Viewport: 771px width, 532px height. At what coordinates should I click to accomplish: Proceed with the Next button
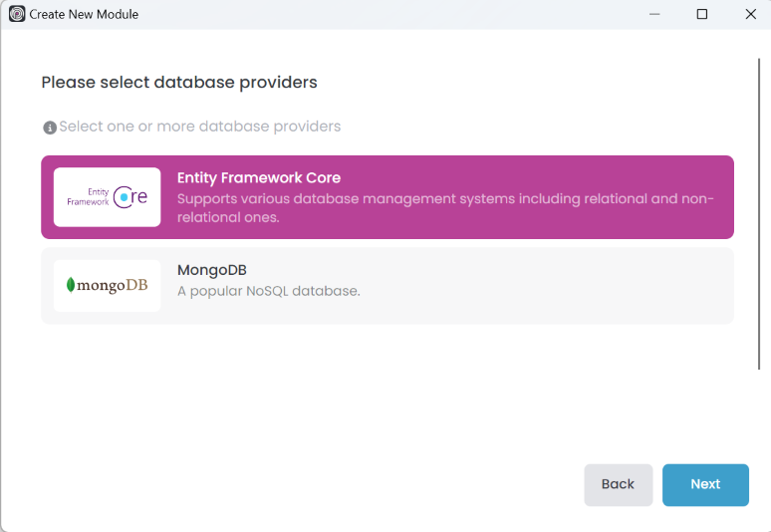point(705,484)
